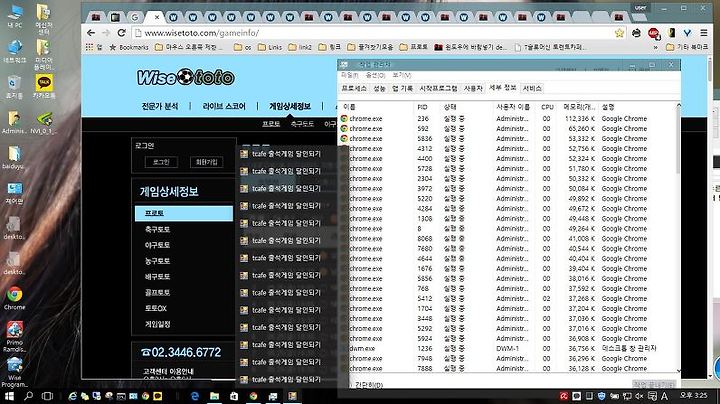
Task: Expand the 'Links' bookmark folder
Action: pyautogui.click(x=270, y=47)
